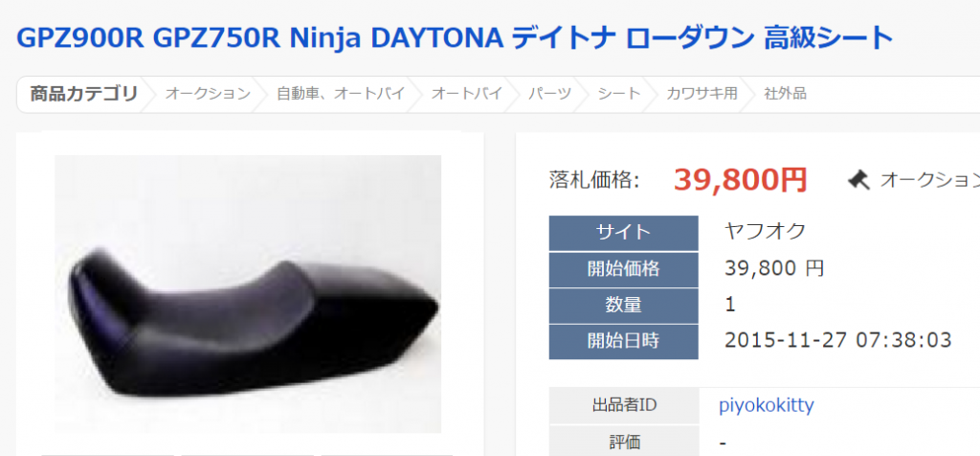
Task: Open the GPZ900R DAYTONA seat title link
Action: (x=455, y=38)
